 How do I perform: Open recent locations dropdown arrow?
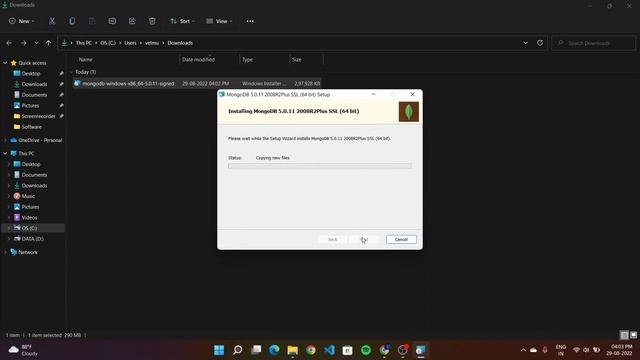pyautogui.click(x=36, y=43)
